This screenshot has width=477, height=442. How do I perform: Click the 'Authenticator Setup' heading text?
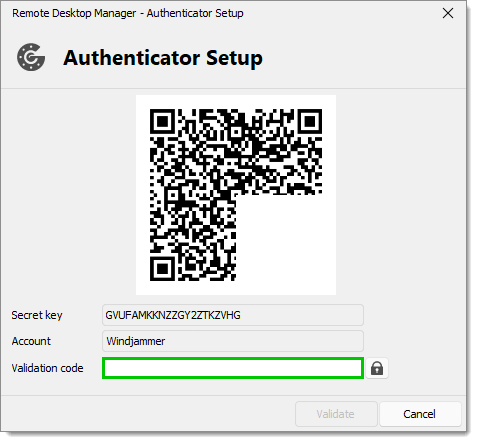[x=163, y=58]
